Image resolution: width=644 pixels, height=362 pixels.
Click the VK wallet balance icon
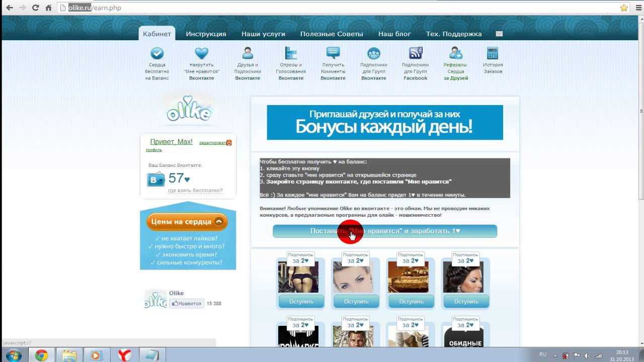(156, 179)
